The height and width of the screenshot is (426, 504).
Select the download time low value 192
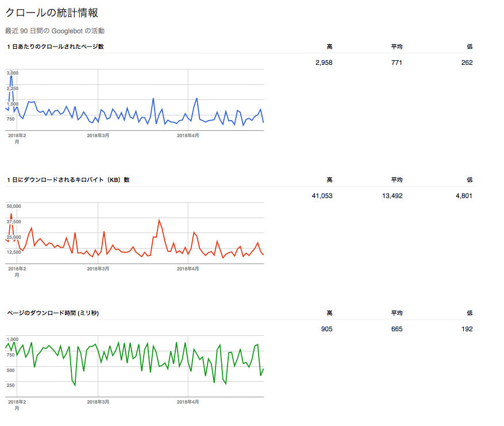[x=467, y=329]
